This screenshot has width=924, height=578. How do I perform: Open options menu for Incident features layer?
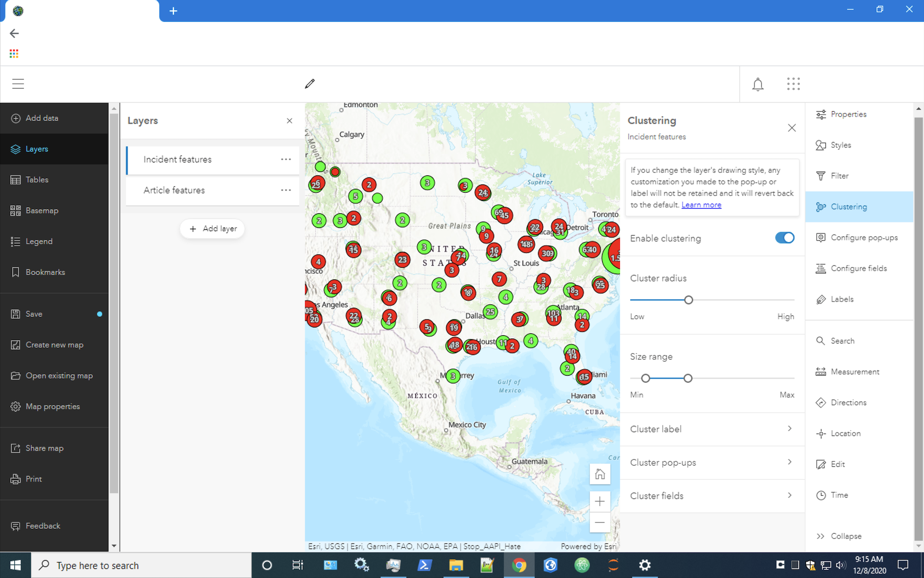(x=286, y=159)
